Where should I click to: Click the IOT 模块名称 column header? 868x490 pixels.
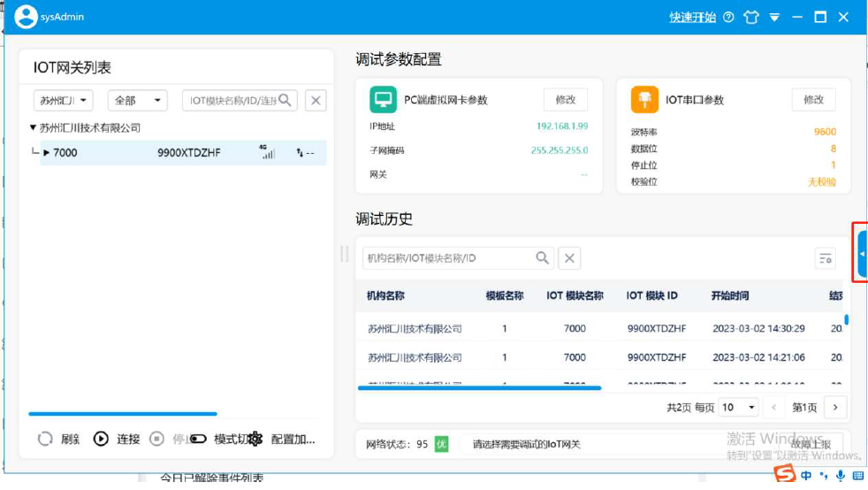575,295
